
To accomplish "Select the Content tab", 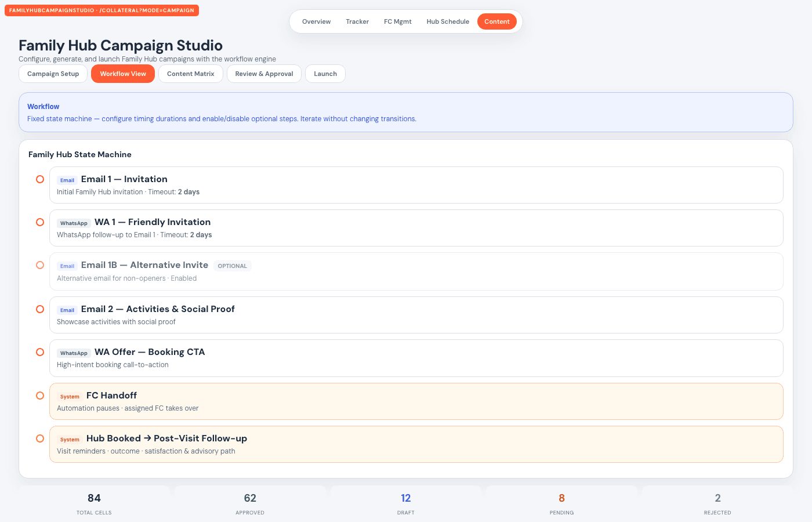I will coord(497,21).
